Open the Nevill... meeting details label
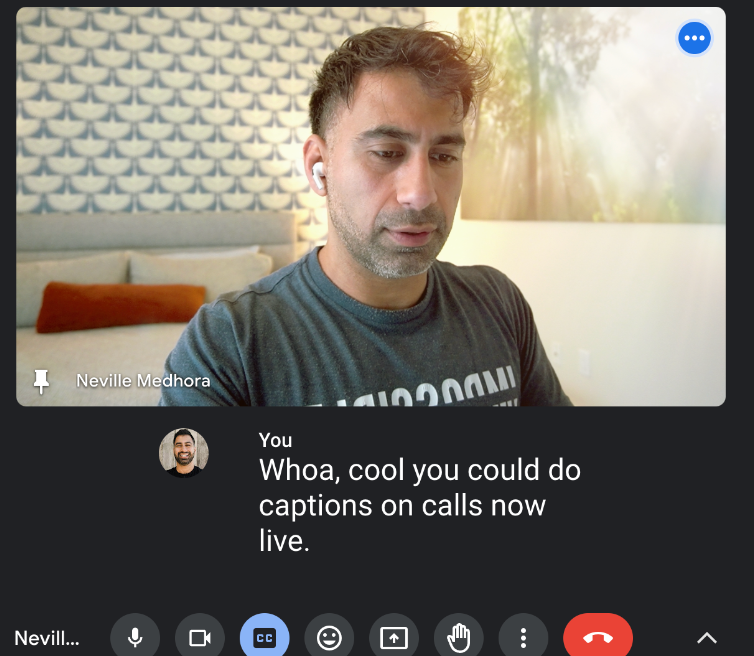The height and width of the screenshot is (656, 754). click(47, 638)
